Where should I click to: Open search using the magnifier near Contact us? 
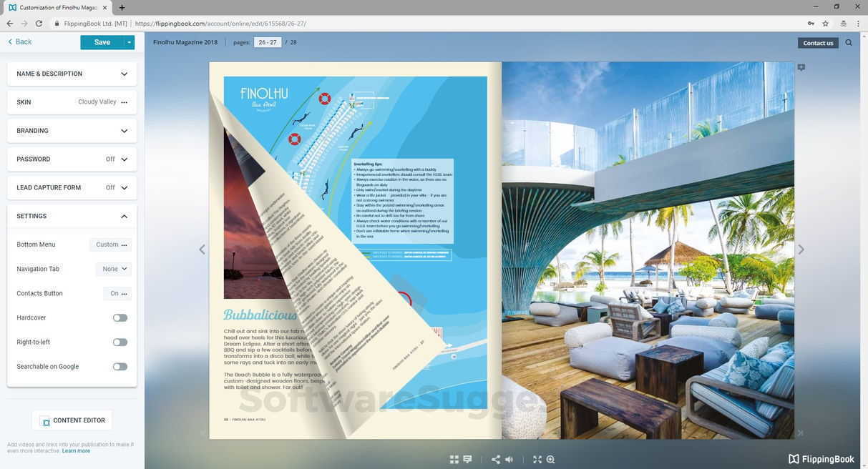click(849, 42)
